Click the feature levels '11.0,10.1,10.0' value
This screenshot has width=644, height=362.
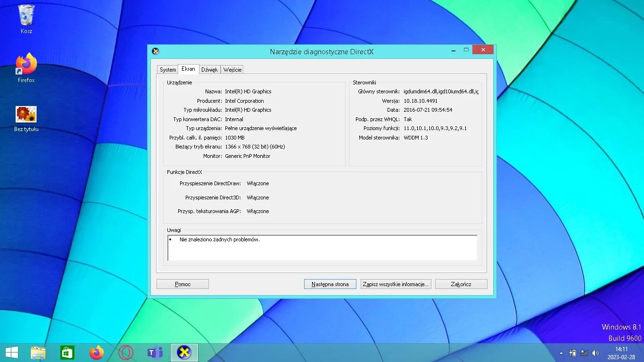pos(435,128)
